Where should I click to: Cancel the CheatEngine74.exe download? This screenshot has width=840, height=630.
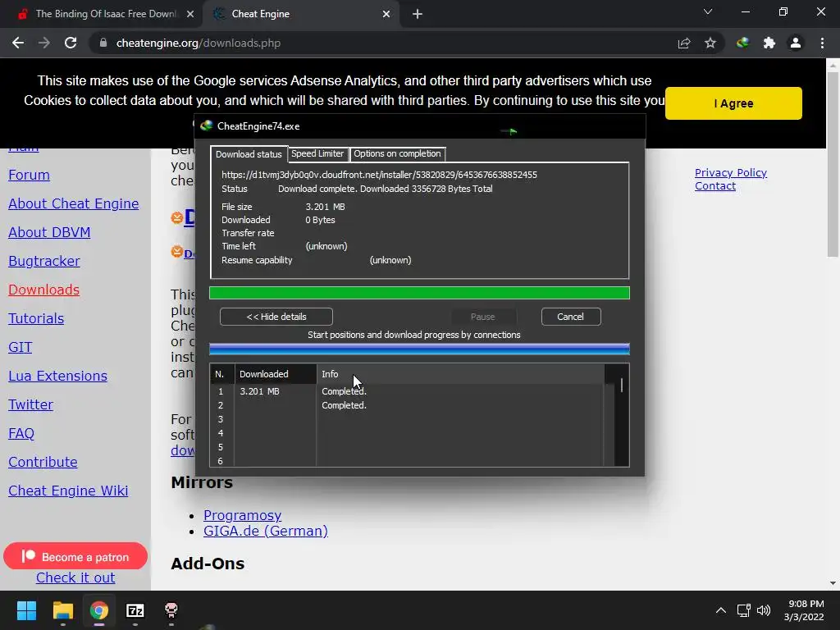[571, 317]
